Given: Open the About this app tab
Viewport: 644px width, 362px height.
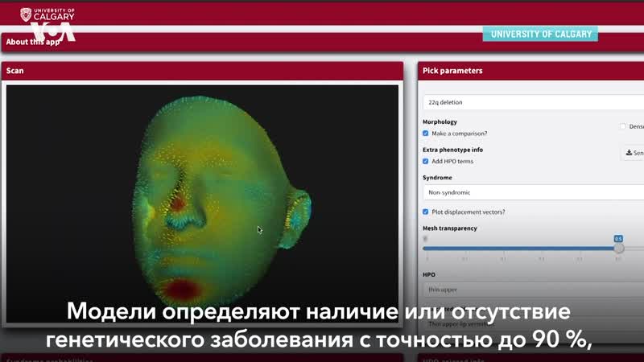Looking at the screenshot, I should [x=32, y=42].
